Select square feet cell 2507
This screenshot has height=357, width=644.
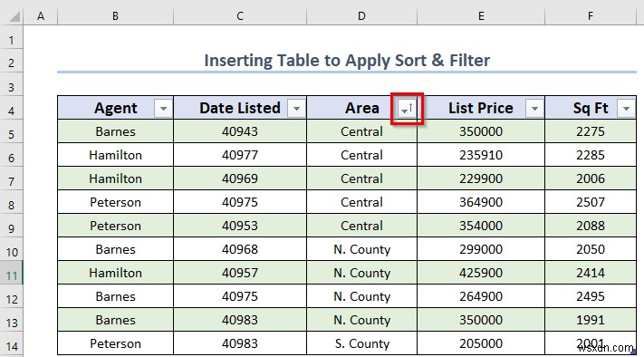[x=591, y=202]
